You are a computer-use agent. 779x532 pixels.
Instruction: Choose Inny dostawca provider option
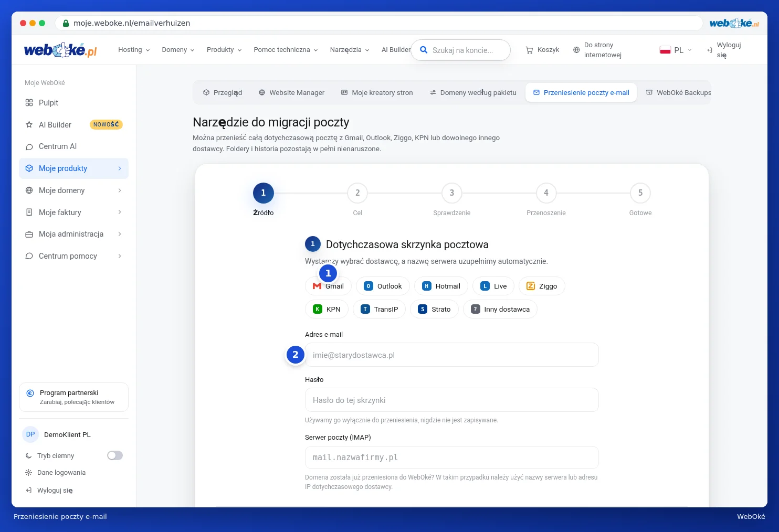(500, 309)
